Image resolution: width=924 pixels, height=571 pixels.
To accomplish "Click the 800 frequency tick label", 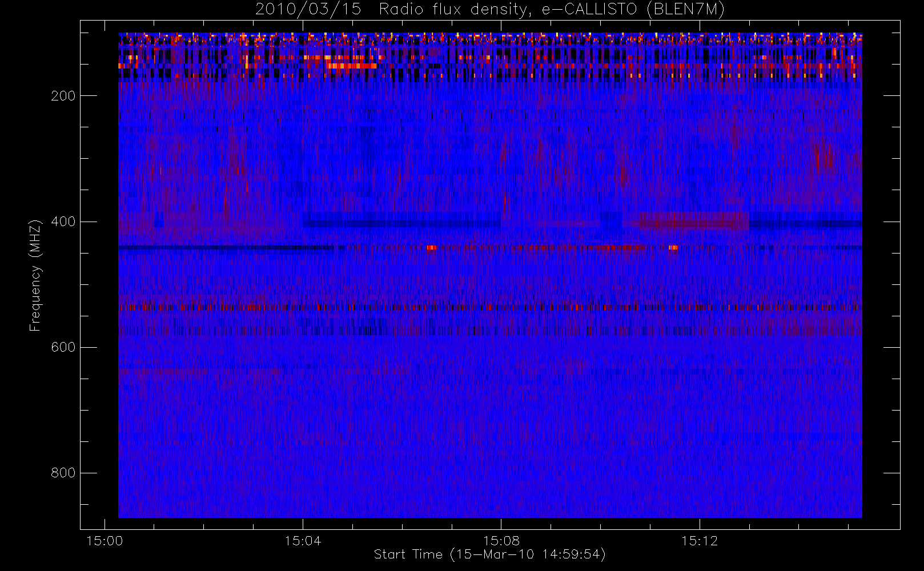I will click(x=63, y=473).
